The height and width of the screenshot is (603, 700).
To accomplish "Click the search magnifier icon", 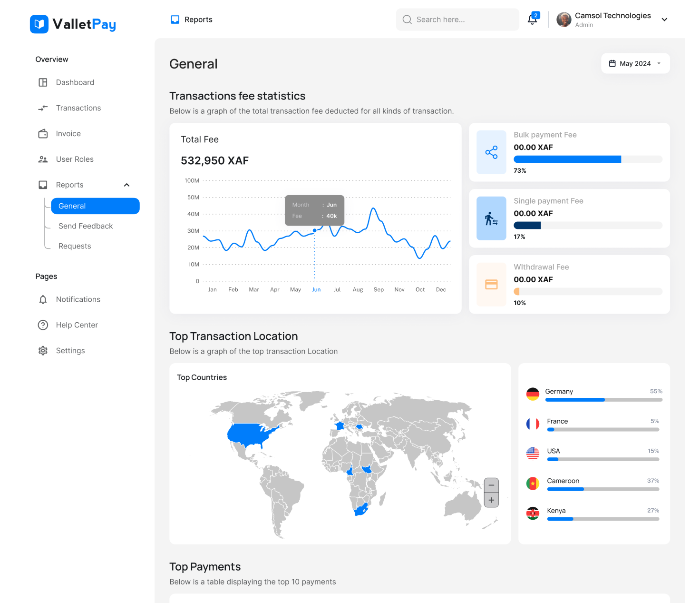I will point(407,20).
